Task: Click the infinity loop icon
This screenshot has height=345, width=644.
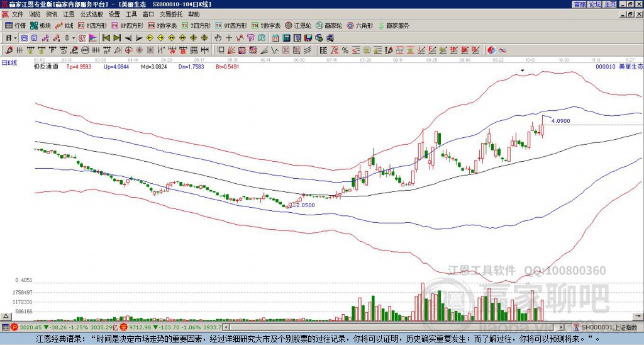Action: tap(502, 50)
